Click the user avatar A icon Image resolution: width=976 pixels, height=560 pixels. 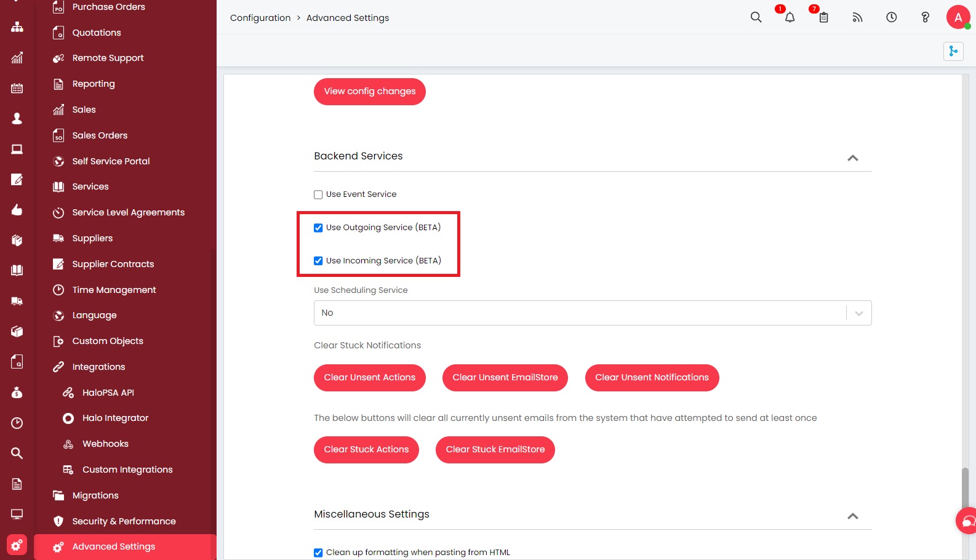click(x=958, y=17)
